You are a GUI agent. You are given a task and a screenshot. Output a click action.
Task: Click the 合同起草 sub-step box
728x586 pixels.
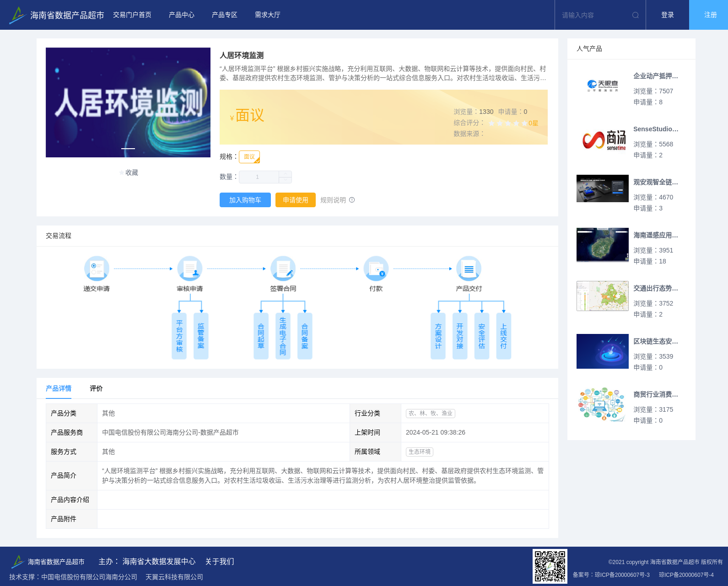pos(261,336)
